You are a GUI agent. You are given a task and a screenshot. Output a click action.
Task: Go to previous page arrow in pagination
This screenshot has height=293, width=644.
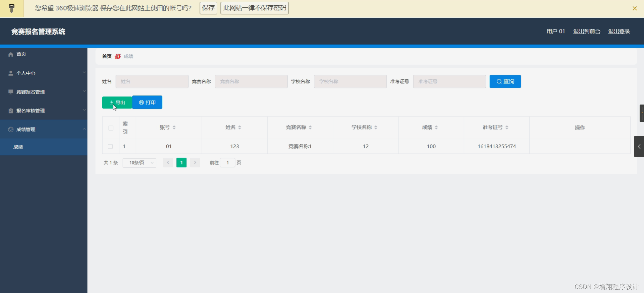(168, 162)
